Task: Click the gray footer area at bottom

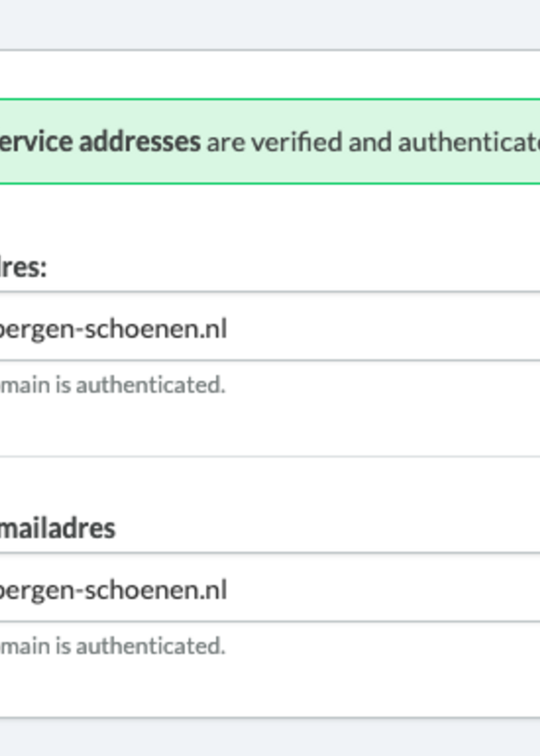Action: click(266, 738)
